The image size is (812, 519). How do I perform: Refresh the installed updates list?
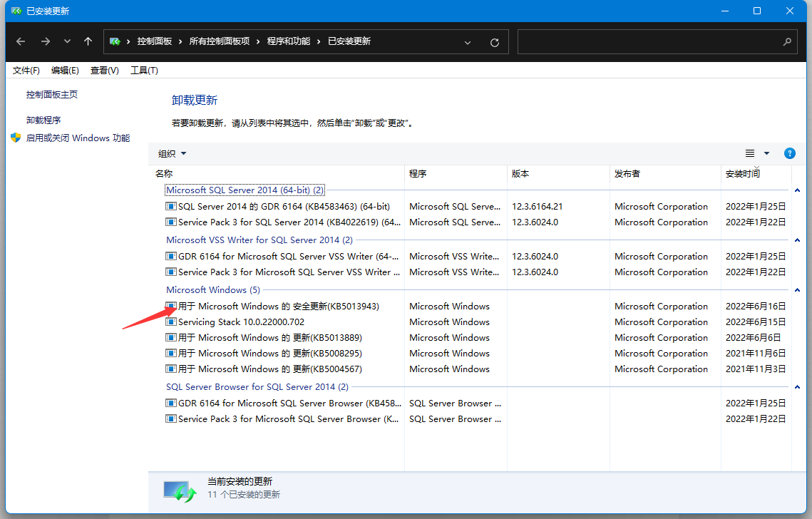pos(495,43)
